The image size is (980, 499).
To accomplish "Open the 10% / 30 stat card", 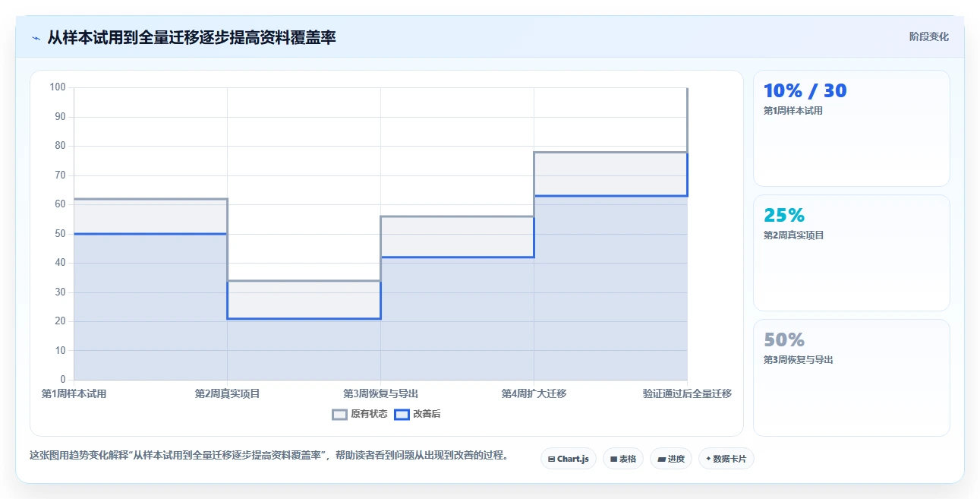I will (851, 128).
